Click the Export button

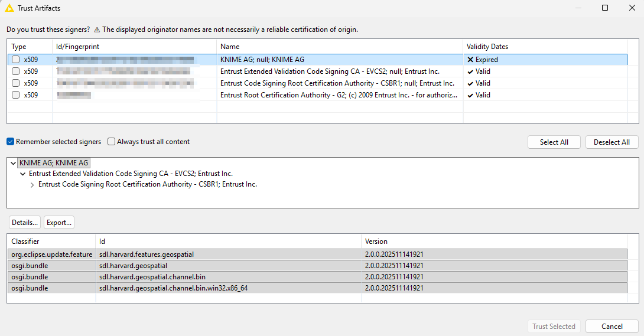(59, 223)
